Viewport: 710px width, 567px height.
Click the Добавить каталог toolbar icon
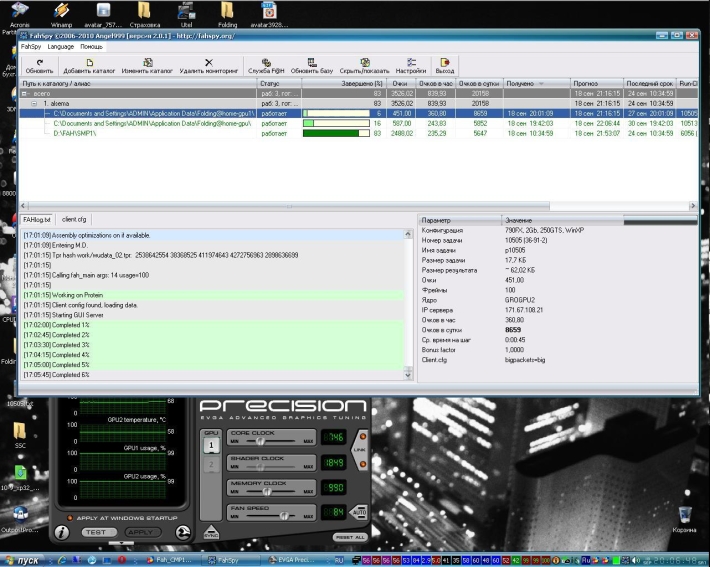coord(89,66)
